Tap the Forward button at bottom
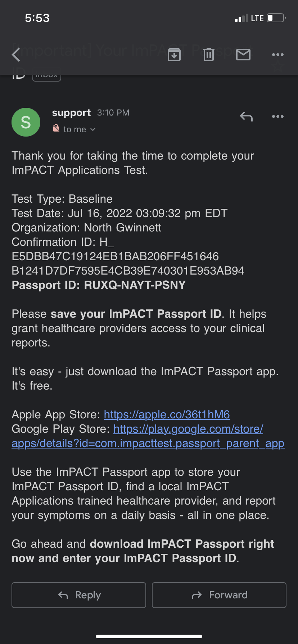 coord(219,595)
